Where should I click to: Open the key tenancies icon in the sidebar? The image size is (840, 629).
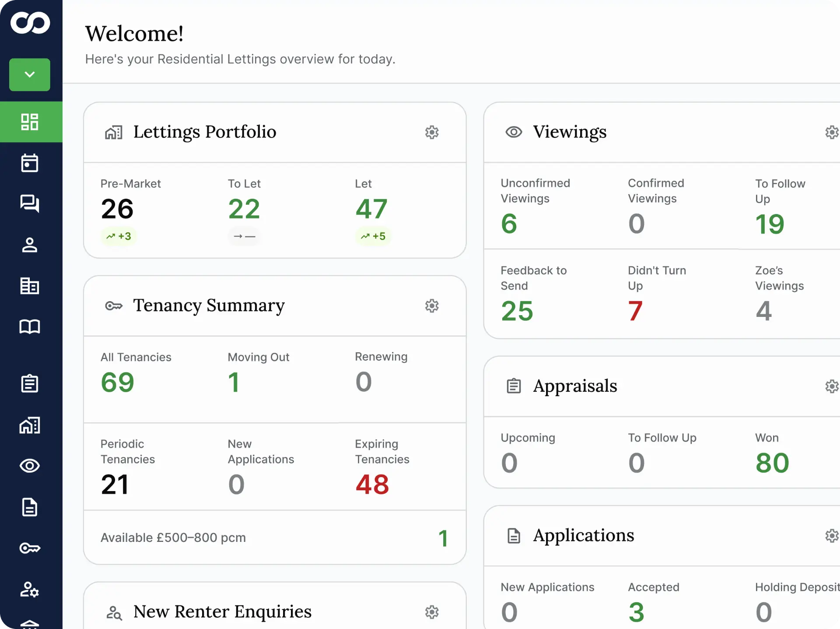[x=30, y=548]
